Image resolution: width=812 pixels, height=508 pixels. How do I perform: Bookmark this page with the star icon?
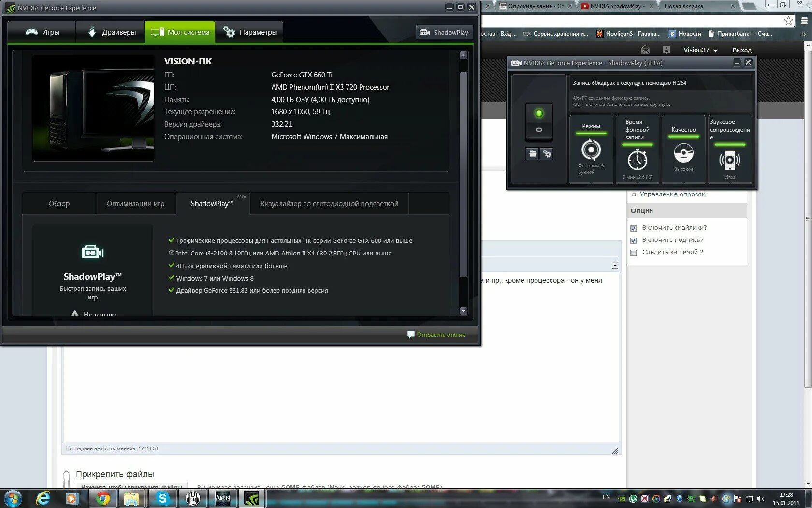point(788,20)
